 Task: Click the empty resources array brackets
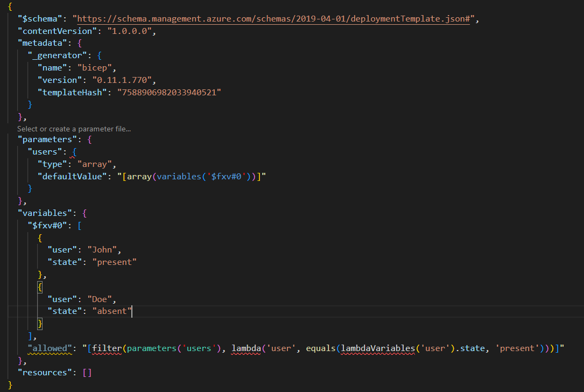87,372
